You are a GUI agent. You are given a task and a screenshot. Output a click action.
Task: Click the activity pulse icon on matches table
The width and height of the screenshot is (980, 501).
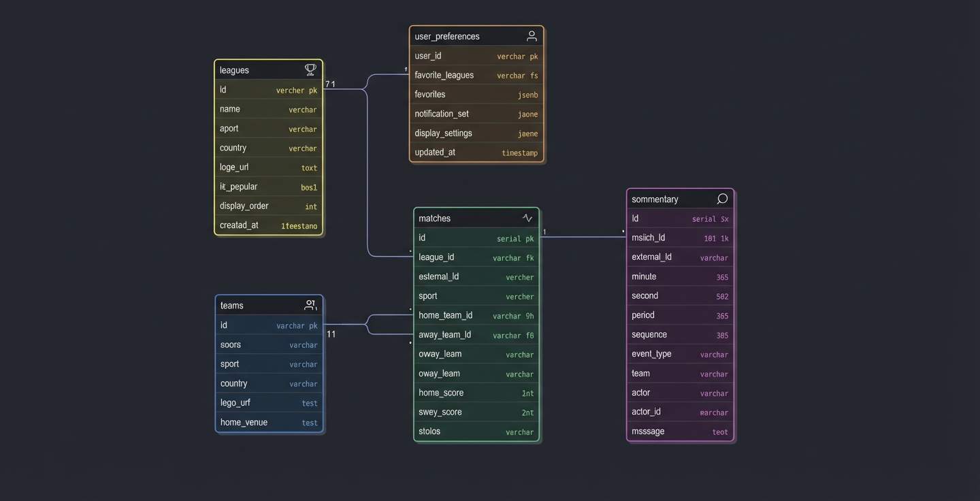pyautogui.click(x=527, y=218)
